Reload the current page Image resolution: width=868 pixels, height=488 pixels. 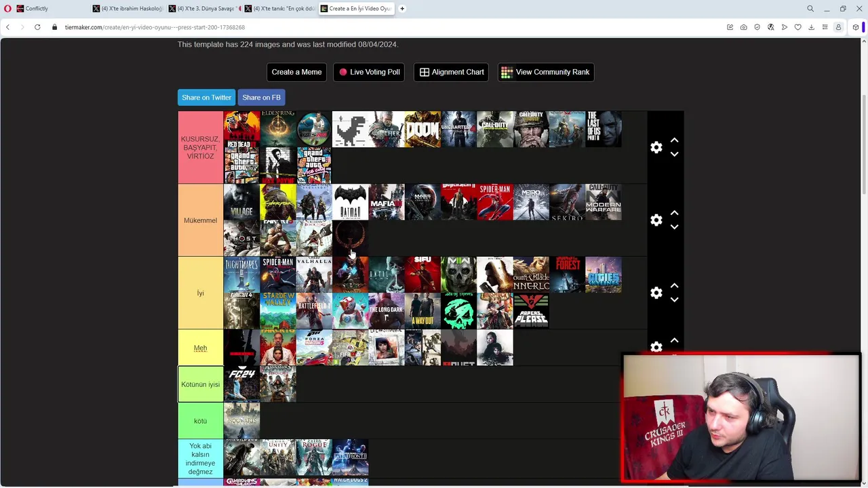click(37, 27)
